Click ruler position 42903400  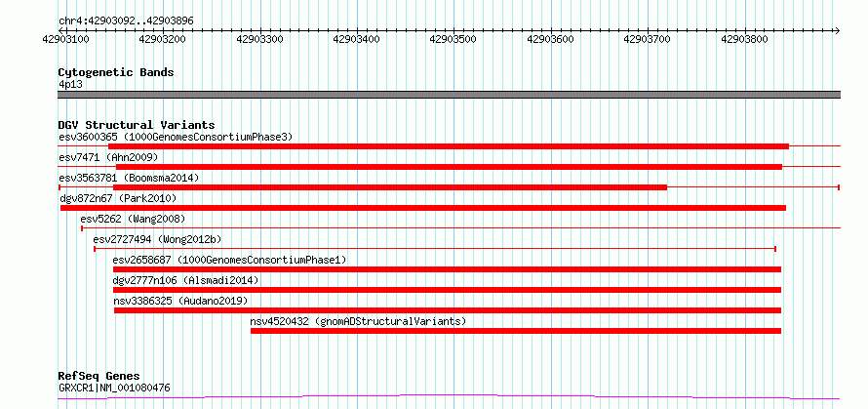[357, 39]
